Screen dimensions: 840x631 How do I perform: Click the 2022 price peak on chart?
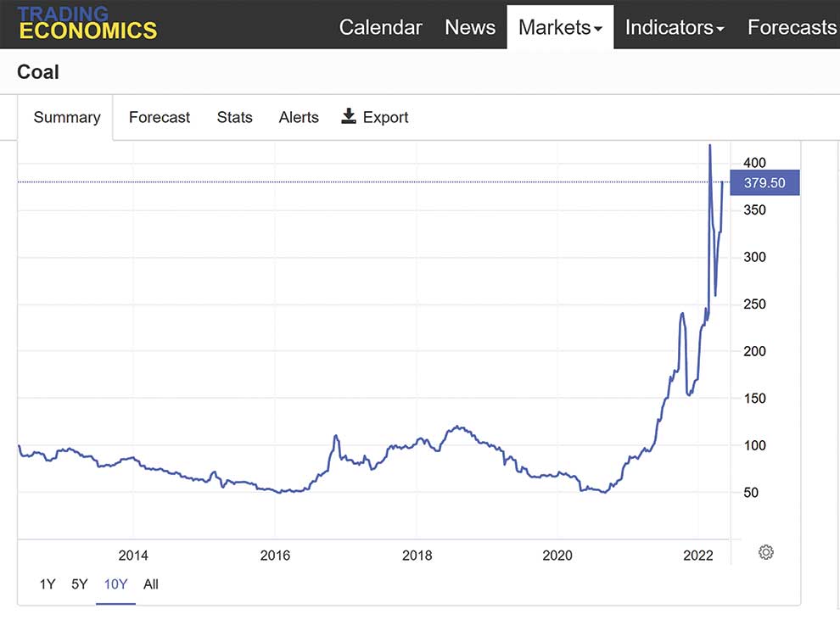[x=710, y=146]
